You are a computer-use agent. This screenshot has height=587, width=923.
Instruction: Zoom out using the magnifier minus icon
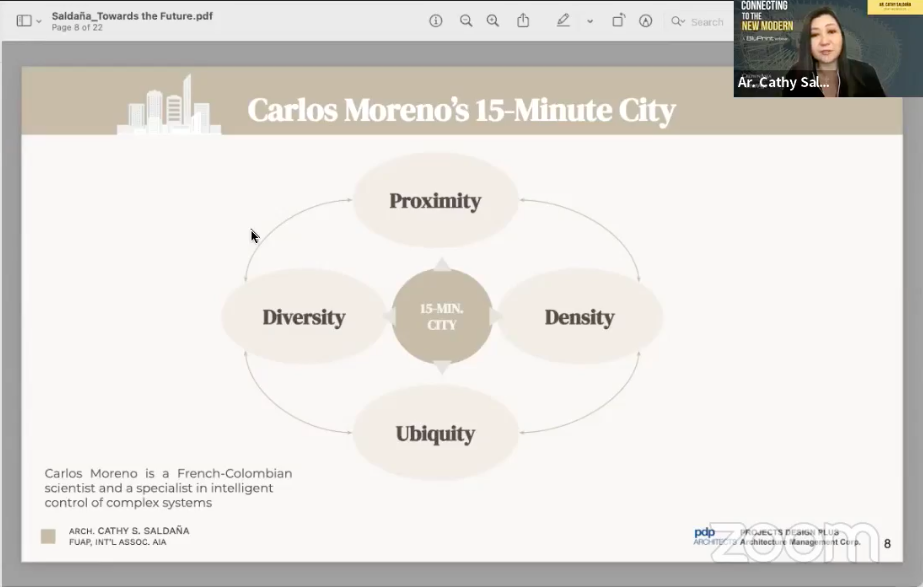coord(466,21)
